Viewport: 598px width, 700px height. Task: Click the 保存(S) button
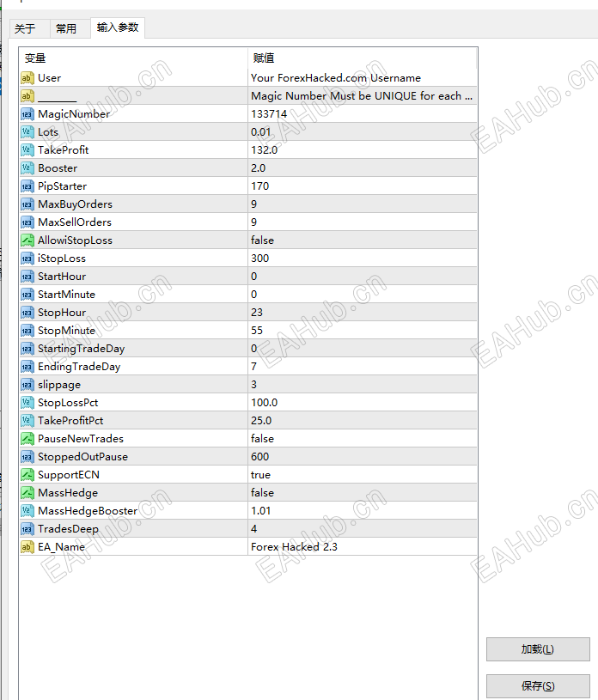coord(538,686)
